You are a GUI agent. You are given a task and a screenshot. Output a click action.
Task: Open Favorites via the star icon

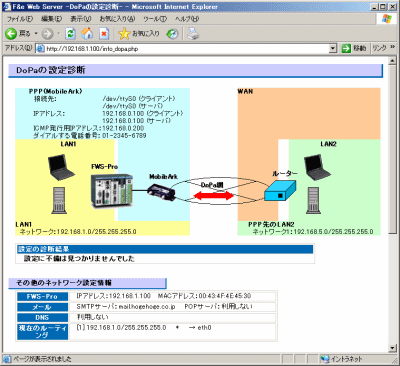tap(124, 33)
